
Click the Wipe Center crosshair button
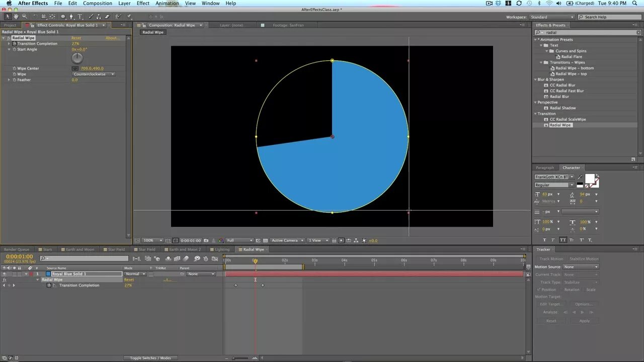[75, 68]
